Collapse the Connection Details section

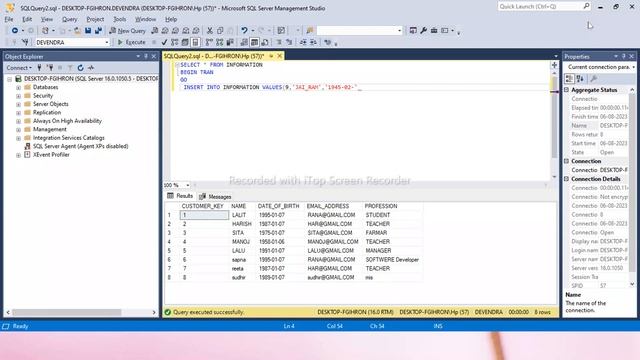(x=567, y=179)
